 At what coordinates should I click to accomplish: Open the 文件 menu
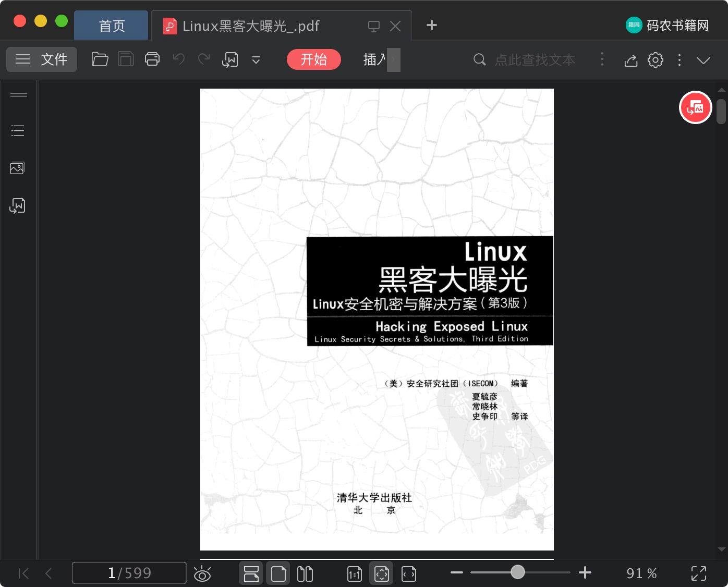42,59
